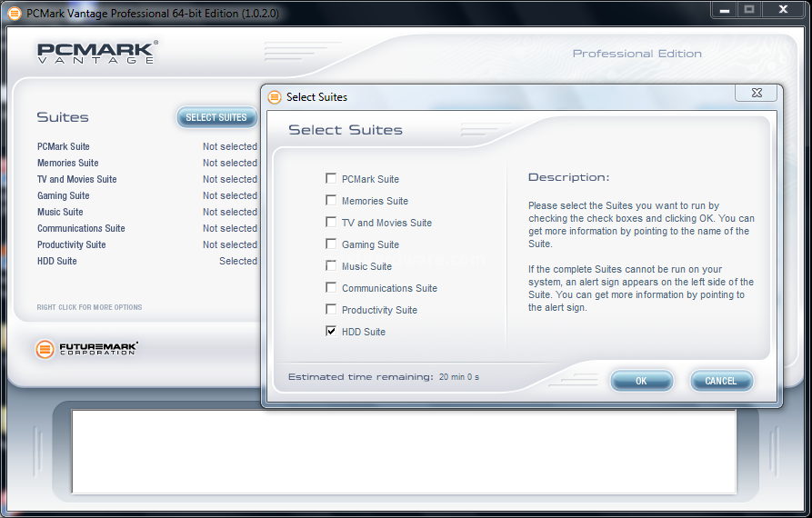Viewport: 812px width, 518px height.
Task: Enable the Productivity Suite checkbox
Action: 331,309
